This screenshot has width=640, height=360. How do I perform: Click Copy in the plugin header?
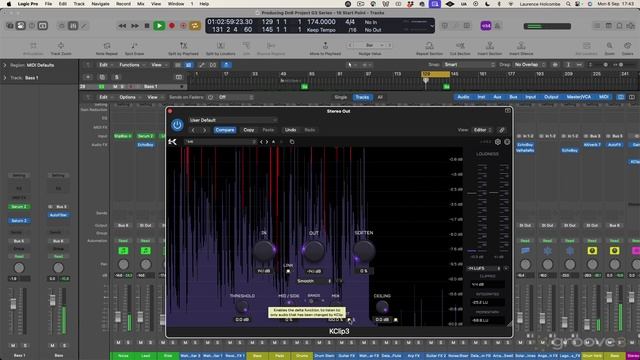(249, 130)
